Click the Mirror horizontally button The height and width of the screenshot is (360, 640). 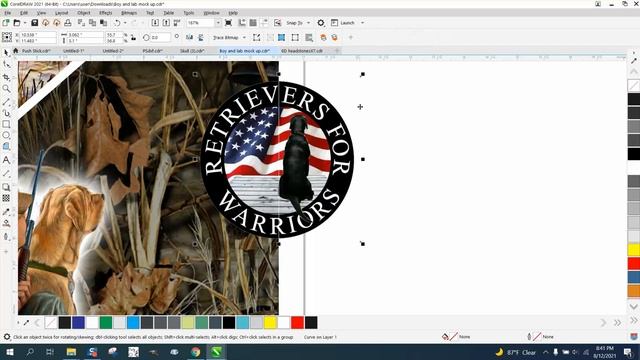pos(189,38)
